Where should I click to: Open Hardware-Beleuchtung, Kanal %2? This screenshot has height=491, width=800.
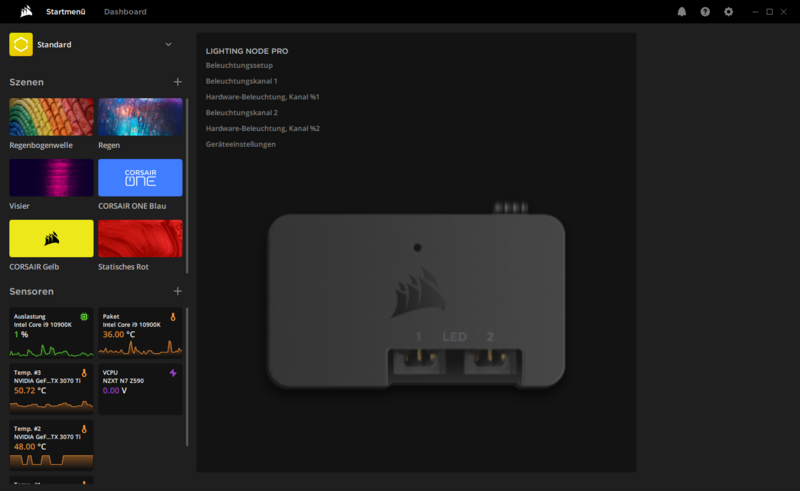coord(262,129)
